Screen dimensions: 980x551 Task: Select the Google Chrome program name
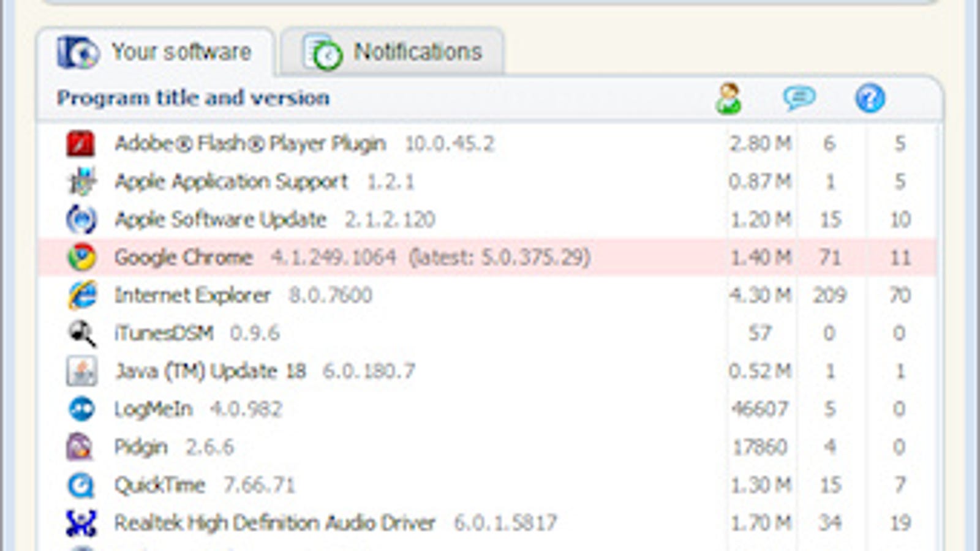tap(183, 257)
